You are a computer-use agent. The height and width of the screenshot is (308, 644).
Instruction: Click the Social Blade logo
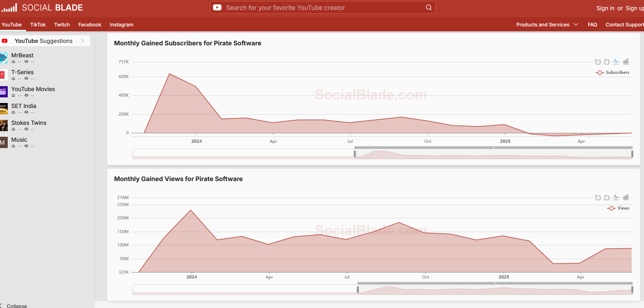(x=42, y=8)
